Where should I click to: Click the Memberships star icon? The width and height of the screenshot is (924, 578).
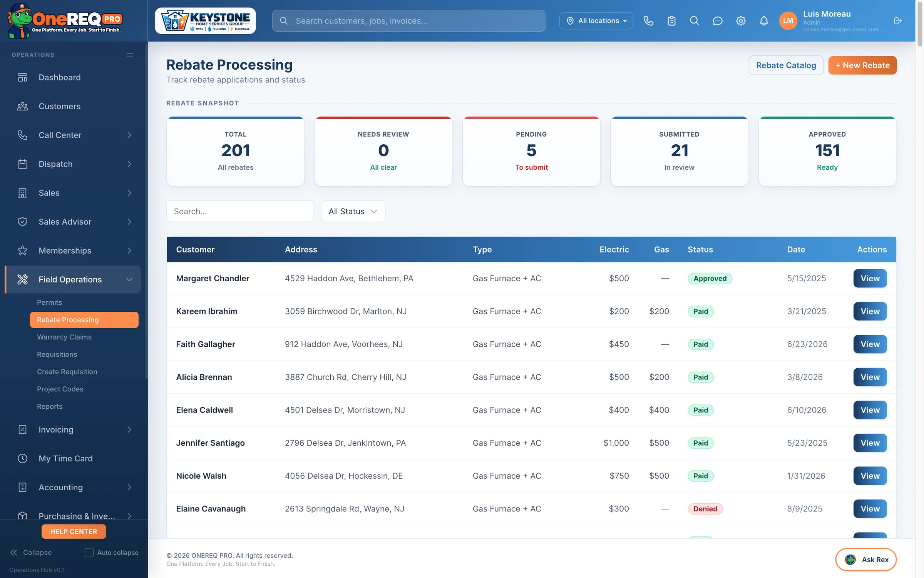pyautogui.click(x=23, y=251)
